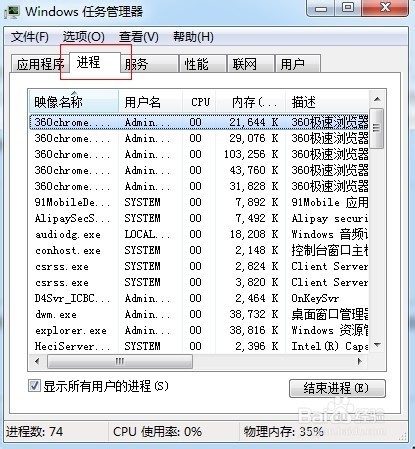The height and width of the screenshot is (449, 415).
Task: Select the dwm.exe process
Action: (x=199, y=314)
